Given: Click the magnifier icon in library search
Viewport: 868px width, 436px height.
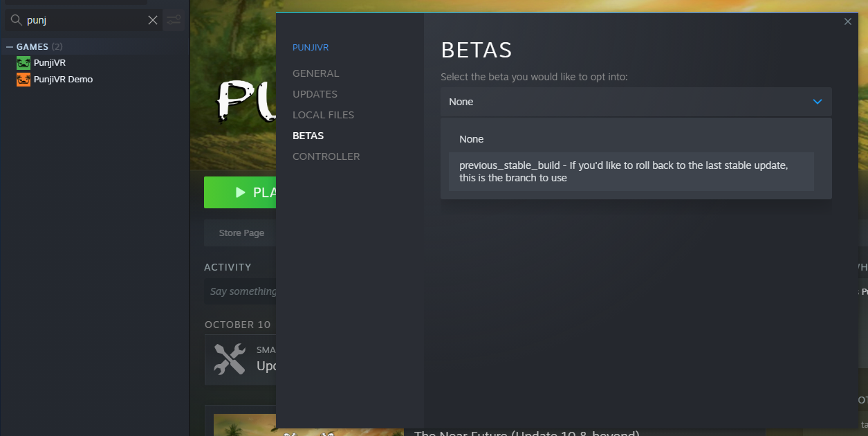Looking at the screenshot, I should pyautogui.click(x=15, y=20).
